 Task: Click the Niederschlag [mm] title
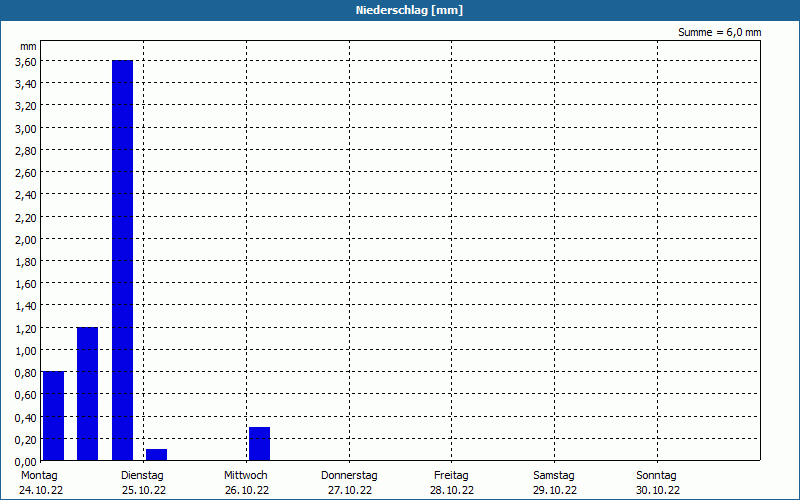409,10
